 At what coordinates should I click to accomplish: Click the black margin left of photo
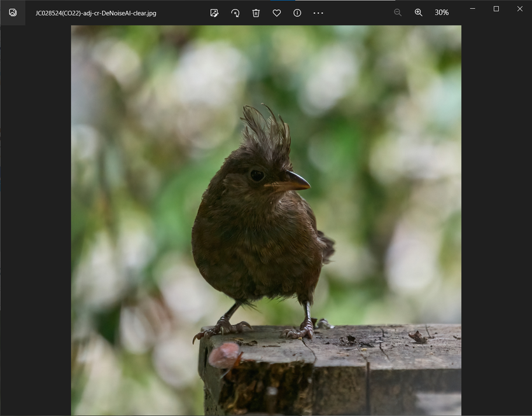35,223
